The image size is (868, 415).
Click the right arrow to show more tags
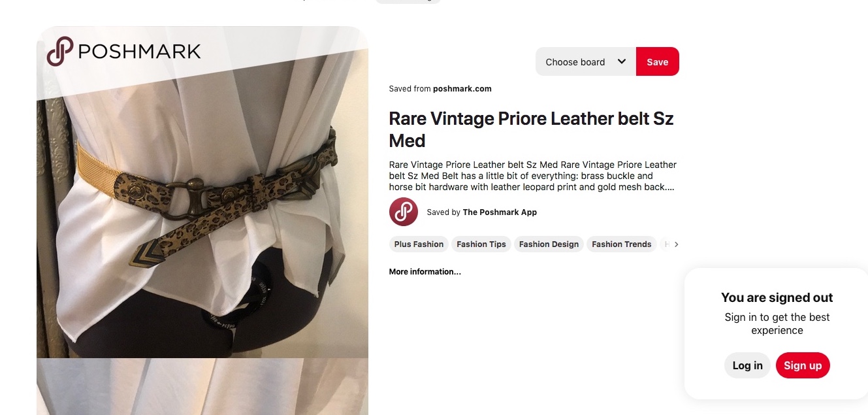point(676,244)
